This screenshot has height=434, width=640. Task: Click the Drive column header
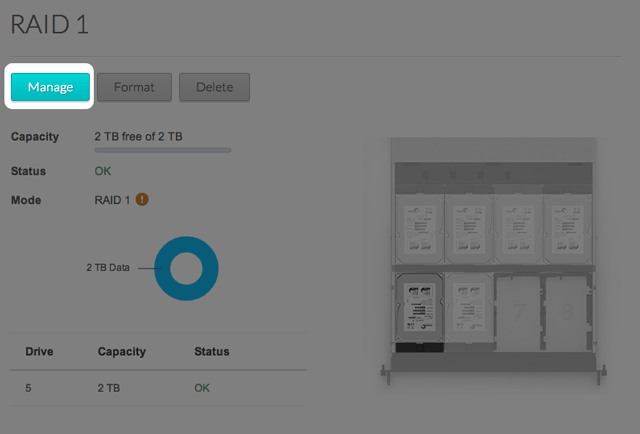[39, 351]
